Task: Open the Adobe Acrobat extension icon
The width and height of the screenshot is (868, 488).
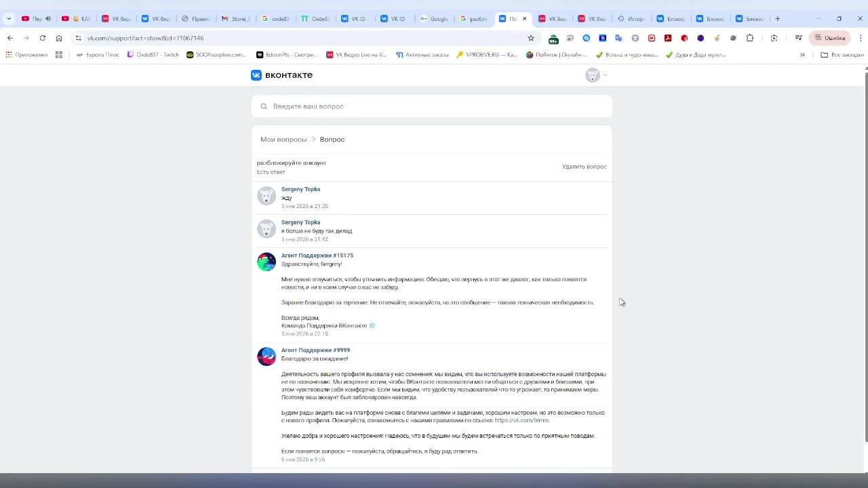Action: [668, 38]
